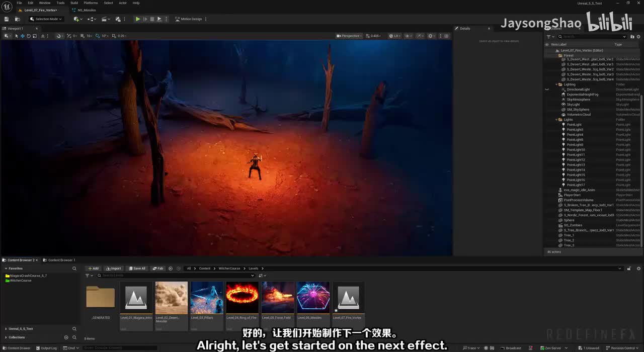Open the Tools menu
Viewport: 644px width, 352px height.
point(60,3)
